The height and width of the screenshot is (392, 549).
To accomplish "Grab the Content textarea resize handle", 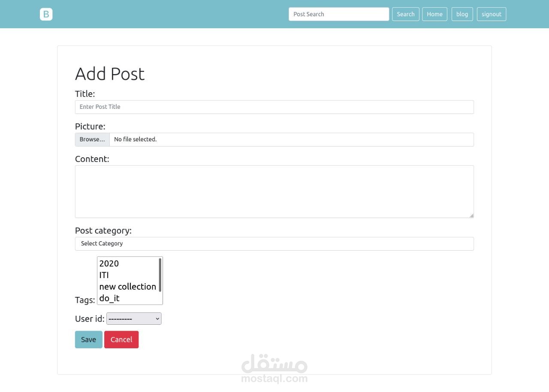I will click(x=471, y=215).
